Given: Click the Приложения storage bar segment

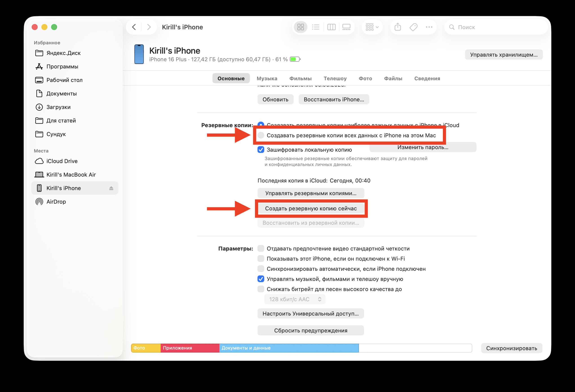Looking at the screenshot, I should coord(190,348).
